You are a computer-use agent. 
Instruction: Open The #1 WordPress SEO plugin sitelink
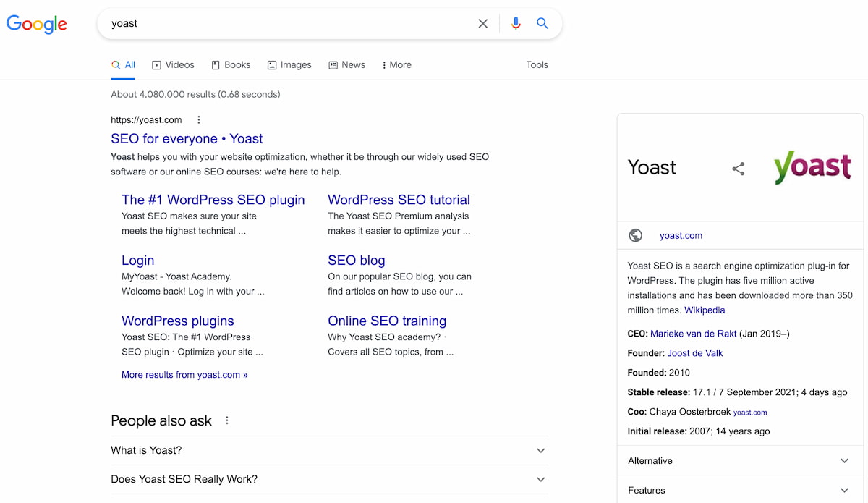coord(213,200)
